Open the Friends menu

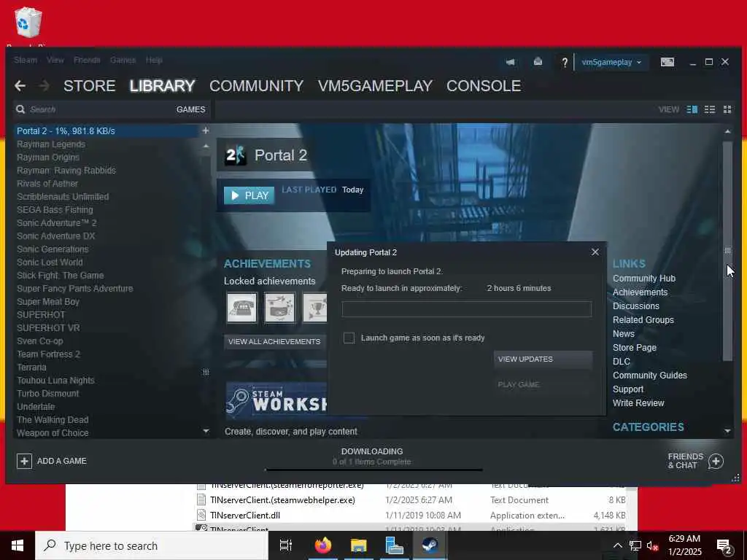[87, 60]
